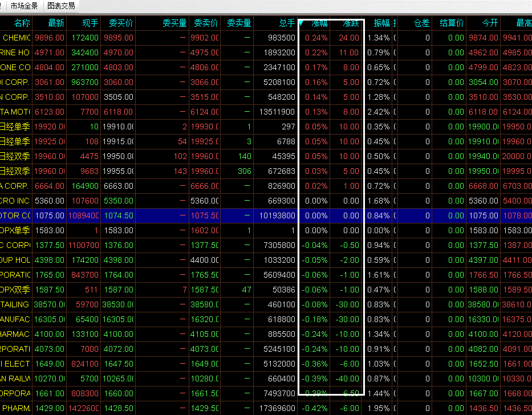Select the PHARM. row at 1429.00
The height and width of the screenshot is (415, 532).
pyautogui.click(x=266, y=408)
